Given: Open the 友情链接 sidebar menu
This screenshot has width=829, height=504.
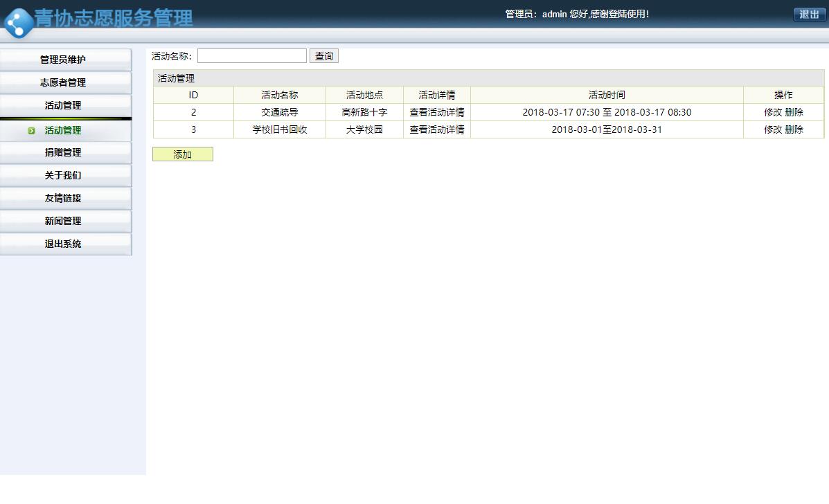Looking at the screenshot, I should 66,198.
